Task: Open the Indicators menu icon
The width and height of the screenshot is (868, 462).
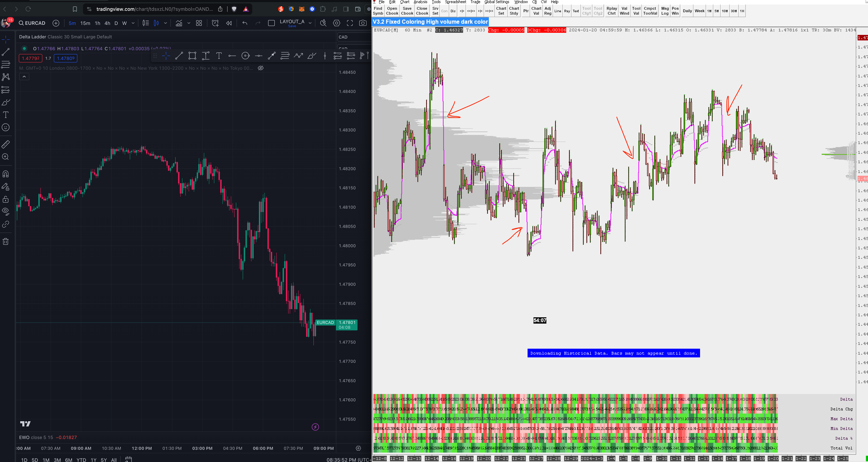Action: click(179, 23)
